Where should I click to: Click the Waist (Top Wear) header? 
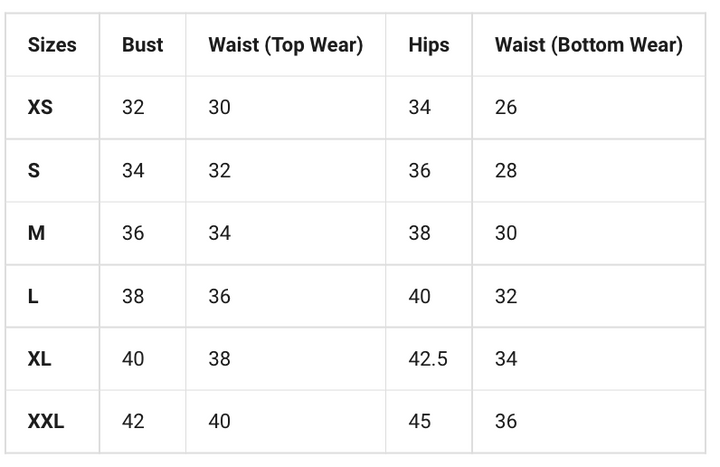pos(286,45)
